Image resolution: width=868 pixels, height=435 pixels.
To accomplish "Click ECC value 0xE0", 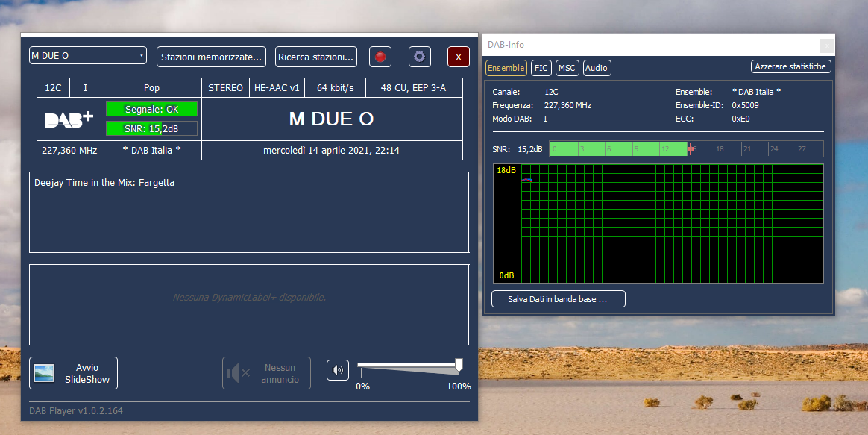I will [740, 119].
